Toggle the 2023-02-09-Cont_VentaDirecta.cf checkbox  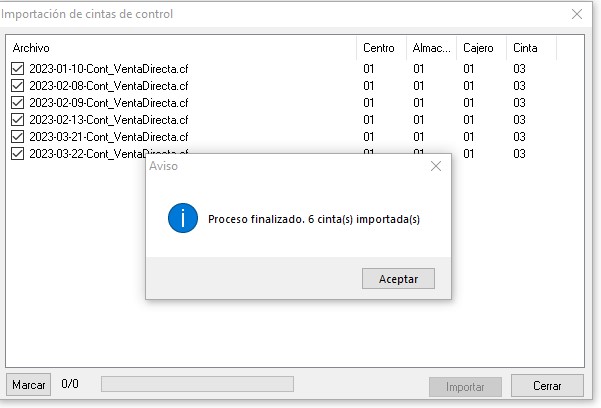click(x=18, y=102)
